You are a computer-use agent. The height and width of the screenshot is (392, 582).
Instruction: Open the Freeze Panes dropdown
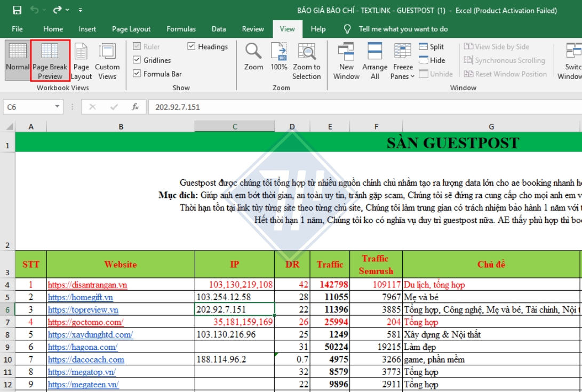point(403,60)
